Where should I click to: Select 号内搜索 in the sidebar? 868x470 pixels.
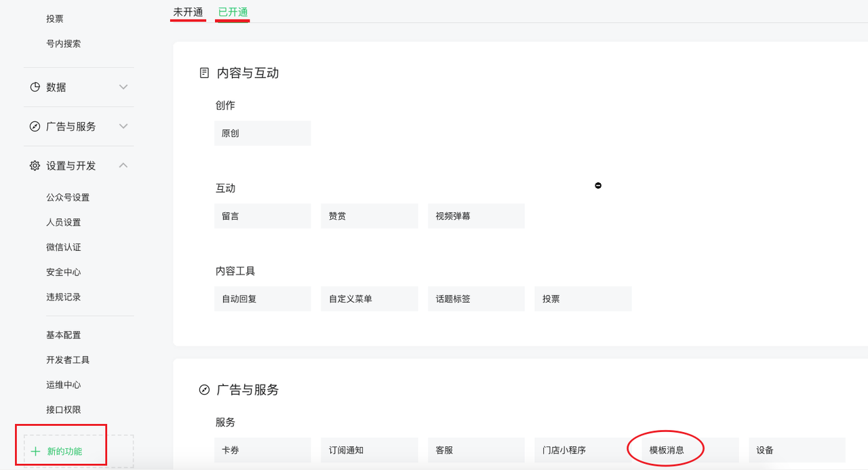(64, 44)
